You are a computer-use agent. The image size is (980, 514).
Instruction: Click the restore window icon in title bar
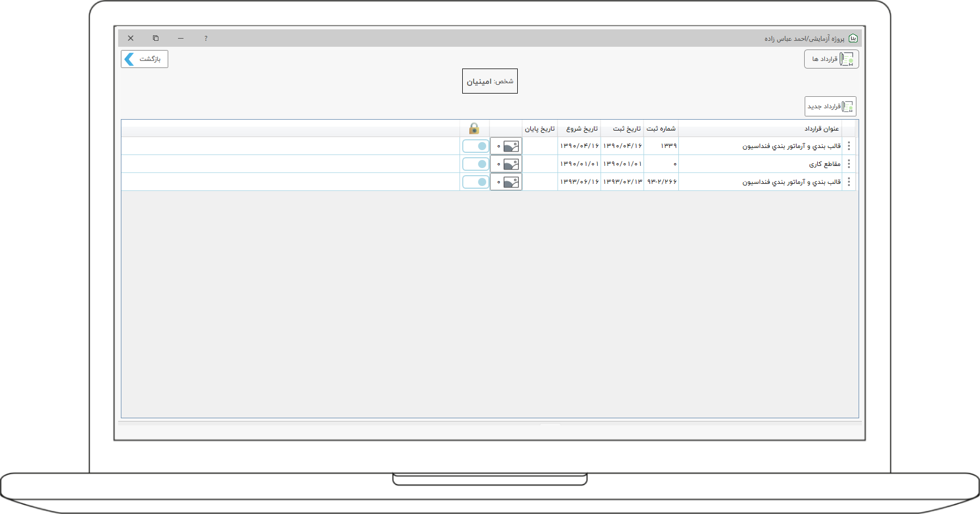156,38
